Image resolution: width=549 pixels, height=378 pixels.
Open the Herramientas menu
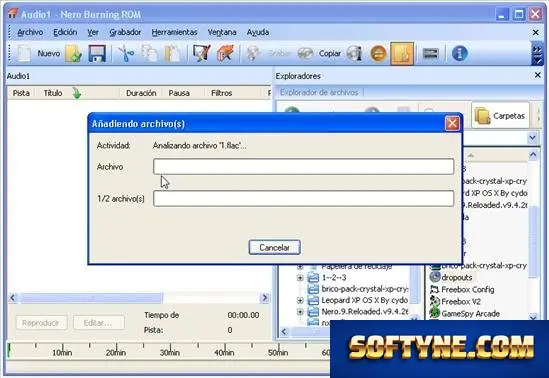[174, 32]
